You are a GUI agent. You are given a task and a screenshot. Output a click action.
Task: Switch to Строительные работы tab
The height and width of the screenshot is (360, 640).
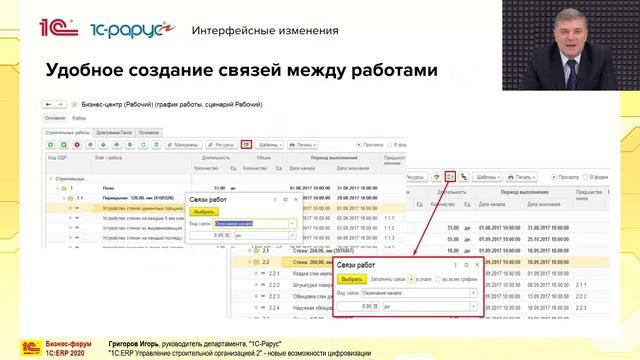click(x=67, y=133)
